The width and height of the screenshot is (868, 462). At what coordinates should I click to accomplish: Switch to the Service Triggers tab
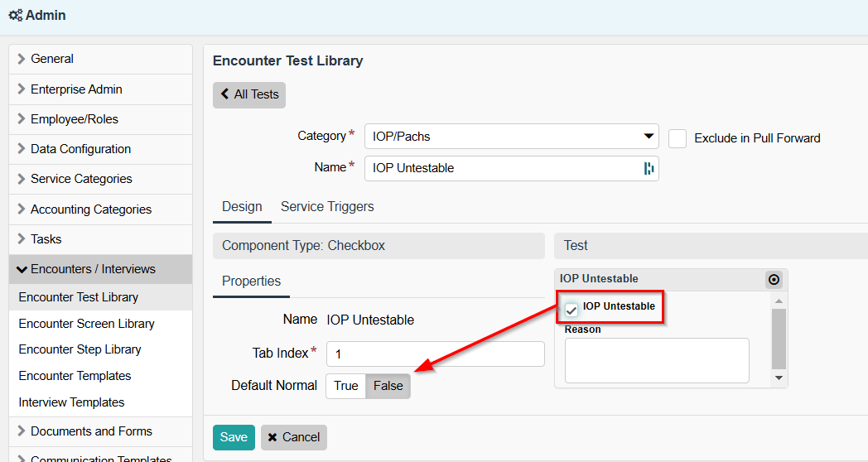click(x=327, y=207)
